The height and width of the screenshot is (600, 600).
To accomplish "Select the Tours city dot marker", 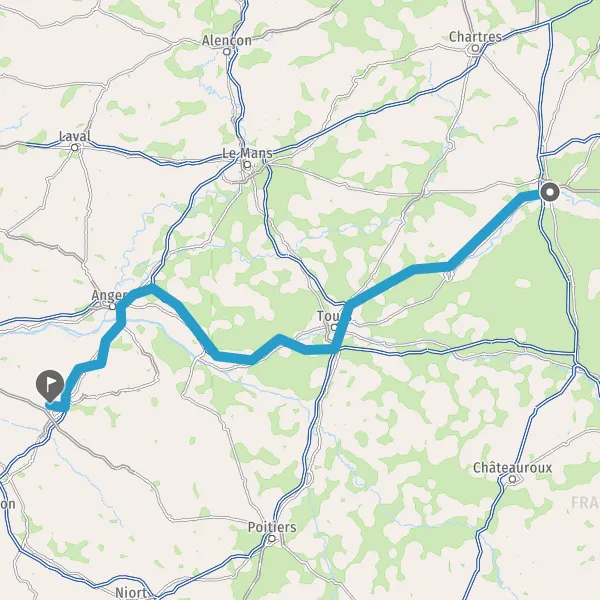I will [x=334, y=328].
